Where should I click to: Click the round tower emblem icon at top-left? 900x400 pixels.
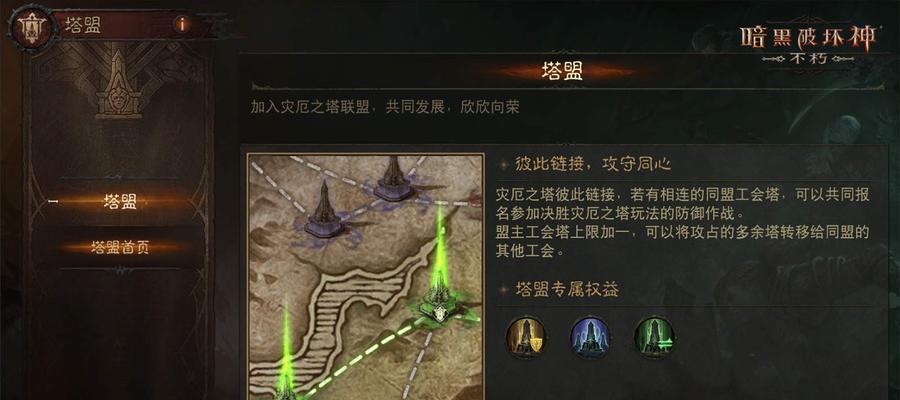(x=31, y=27)
